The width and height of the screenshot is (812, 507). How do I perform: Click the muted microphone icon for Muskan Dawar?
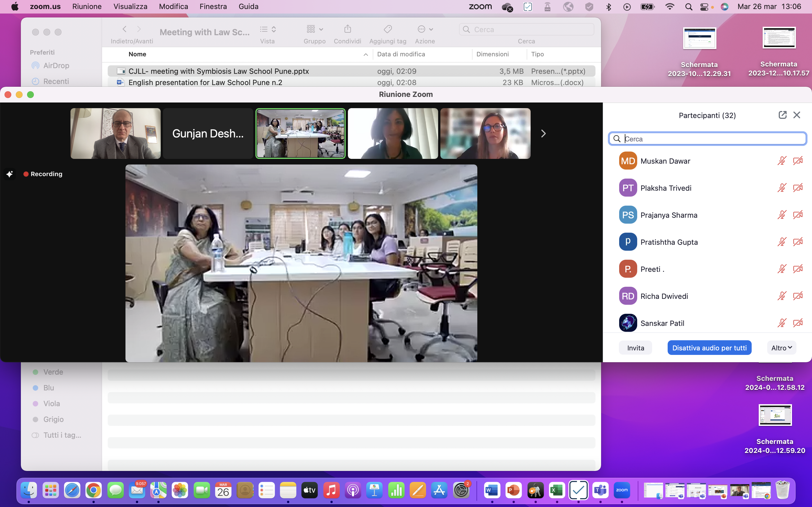(x=782, y=161)
